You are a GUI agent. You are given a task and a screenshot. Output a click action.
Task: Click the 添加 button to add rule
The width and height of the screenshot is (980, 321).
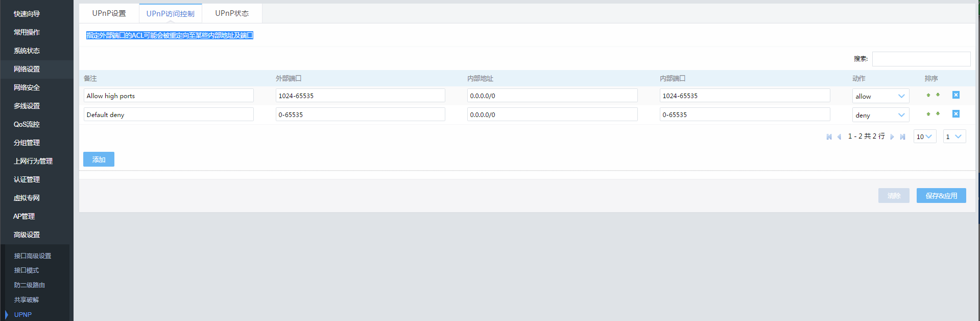click(x=99, y=159)
